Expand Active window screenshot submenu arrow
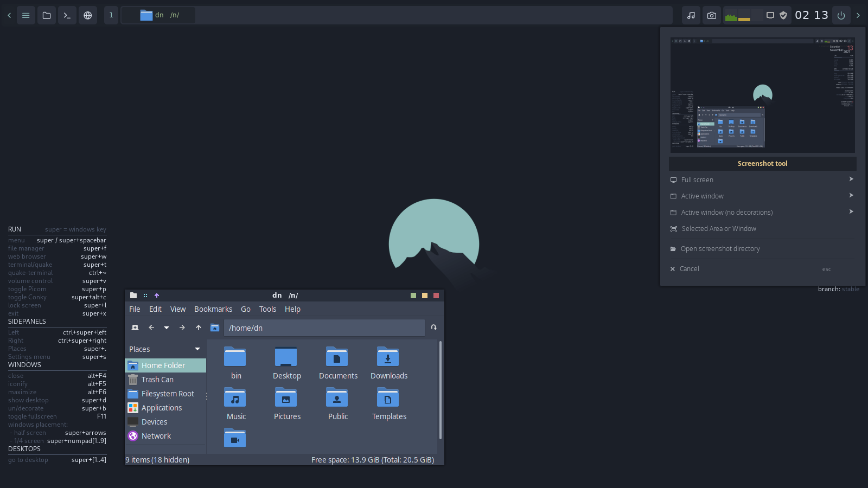Viewport: 868px width, 488px height. click(851, 196)
